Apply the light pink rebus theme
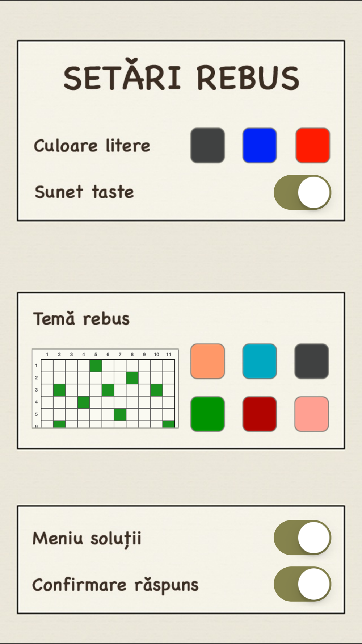The image size is (362, 644). [312, 414]
